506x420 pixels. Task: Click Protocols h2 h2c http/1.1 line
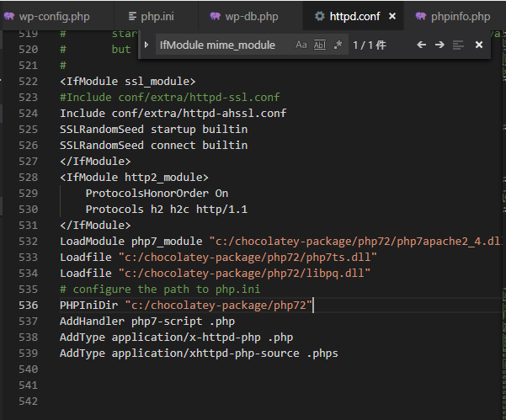167,209
